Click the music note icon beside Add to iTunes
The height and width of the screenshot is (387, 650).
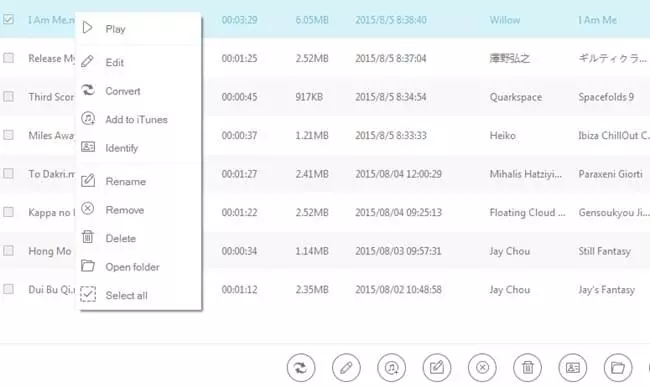coord(88,119)
